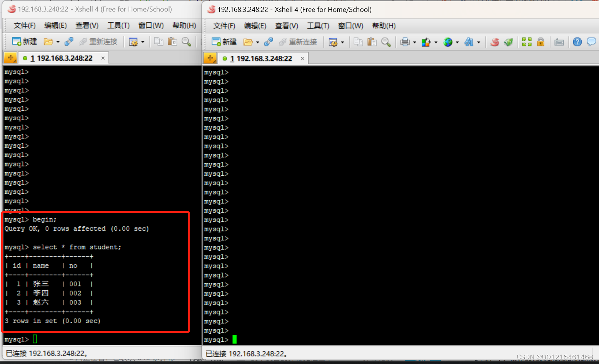Open 窗口(W) menu in right window

[x=350, y=26]
